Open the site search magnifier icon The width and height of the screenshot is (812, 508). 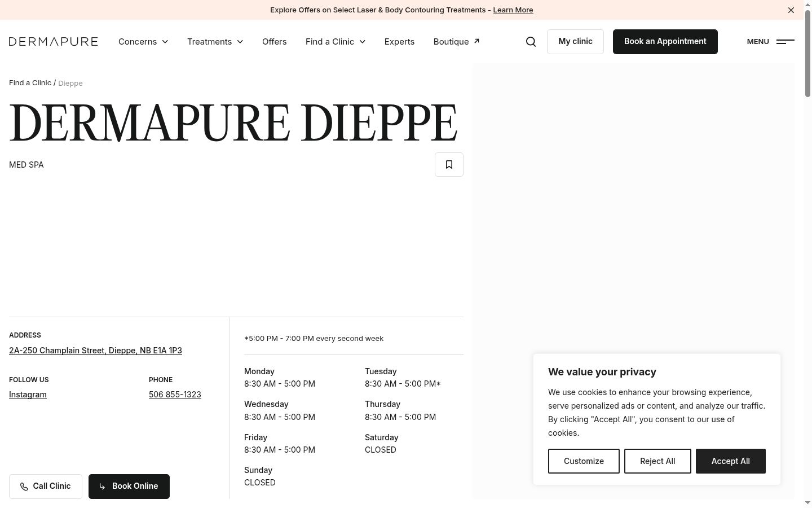click(531, 42)
